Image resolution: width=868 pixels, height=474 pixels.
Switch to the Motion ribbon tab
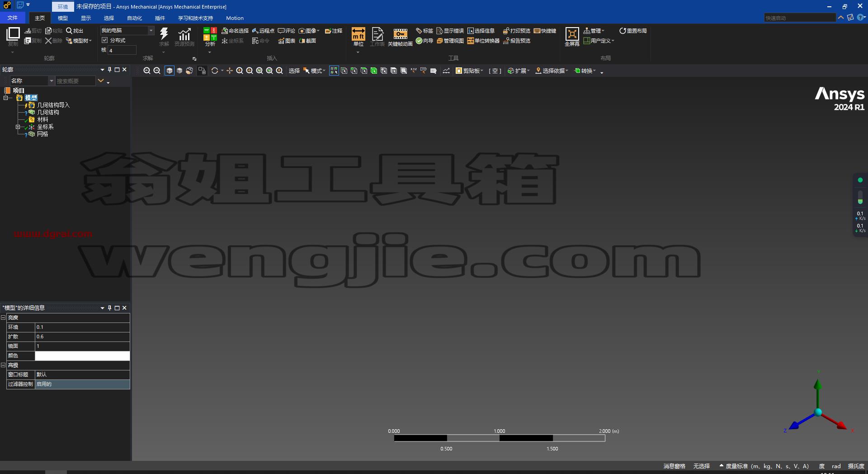click(235, 18)
